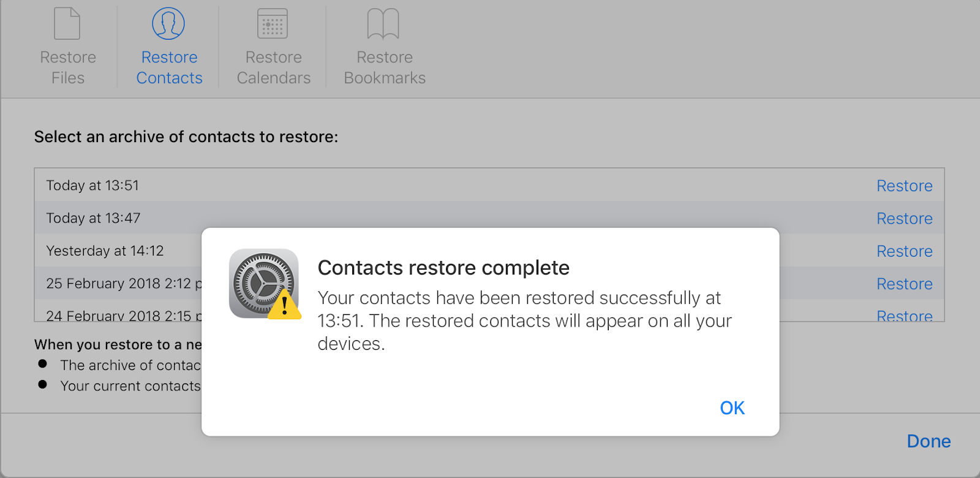This screenshot has width=980, height=478.
Task: Restore the Today at 13:51 archive
Action: [x=904, y=186]
